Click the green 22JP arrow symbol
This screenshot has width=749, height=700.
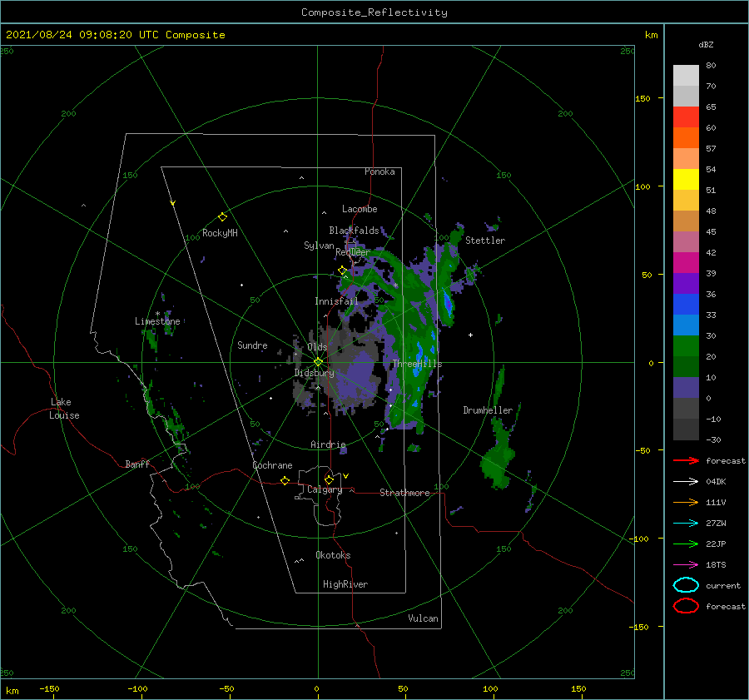[x=686, y=544]
